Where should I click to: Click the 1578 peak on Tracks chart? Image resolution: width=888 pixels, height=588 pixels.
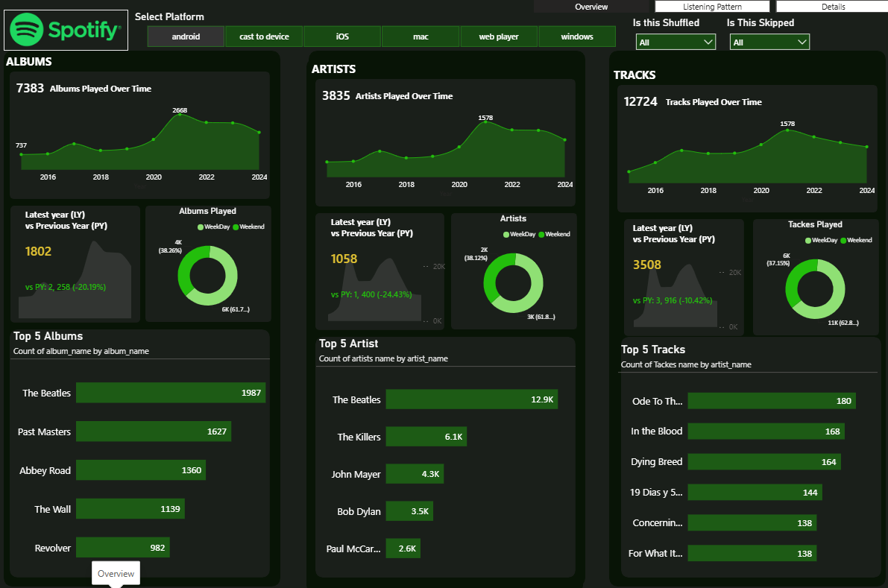787,130
